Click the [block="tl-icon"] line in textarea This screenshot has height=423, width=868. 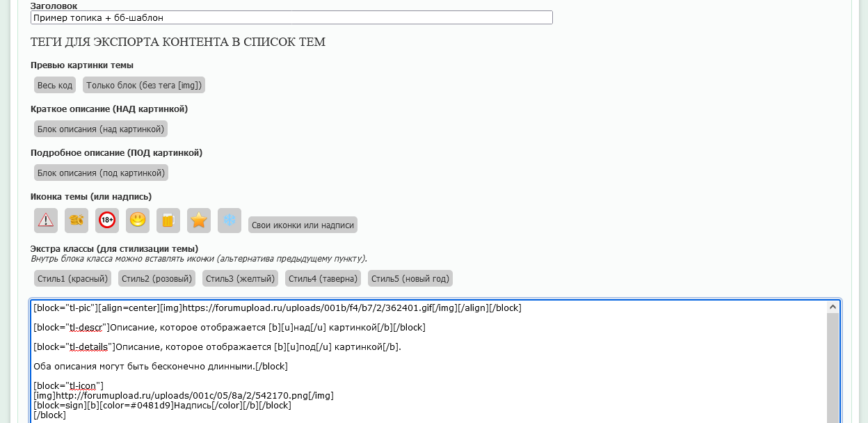click(68, 385)
